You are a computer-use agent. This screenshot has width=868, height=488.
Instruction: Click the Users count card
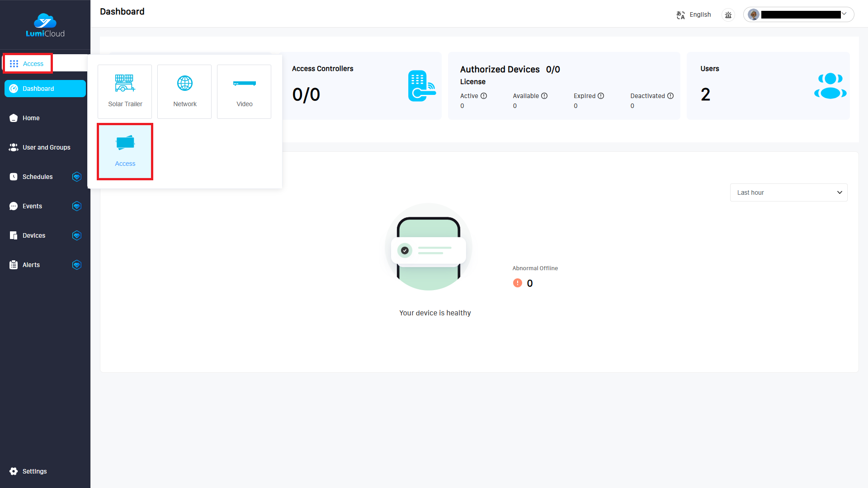point(768,86)
